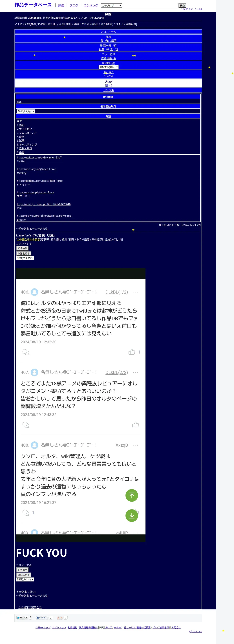Open the twitter.com profile link

[x=39, y=157]
